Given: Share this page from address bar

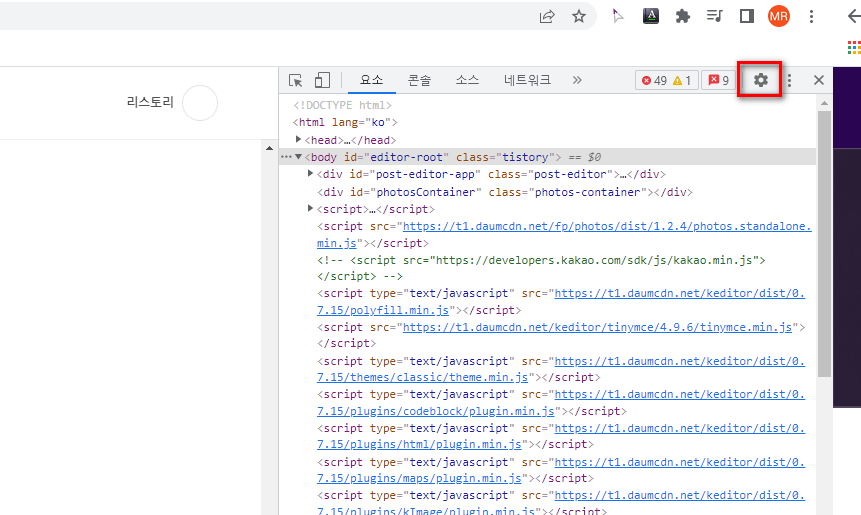Looking at the screenshot, I should tap(547, 16).
